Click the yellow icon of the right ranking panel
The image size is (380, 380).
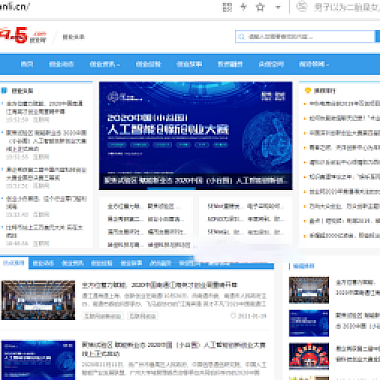308,90
